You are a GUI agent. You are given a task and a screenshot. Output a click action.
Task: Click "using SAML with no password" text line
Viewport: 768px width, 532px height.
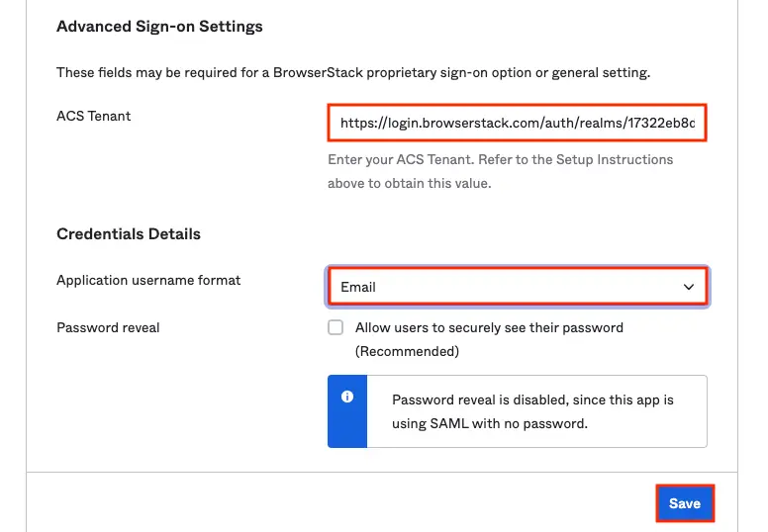pyautogui.click(x=490, y=424)
